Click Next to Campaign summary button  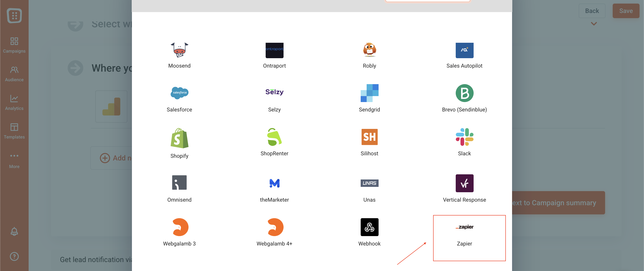558,203
